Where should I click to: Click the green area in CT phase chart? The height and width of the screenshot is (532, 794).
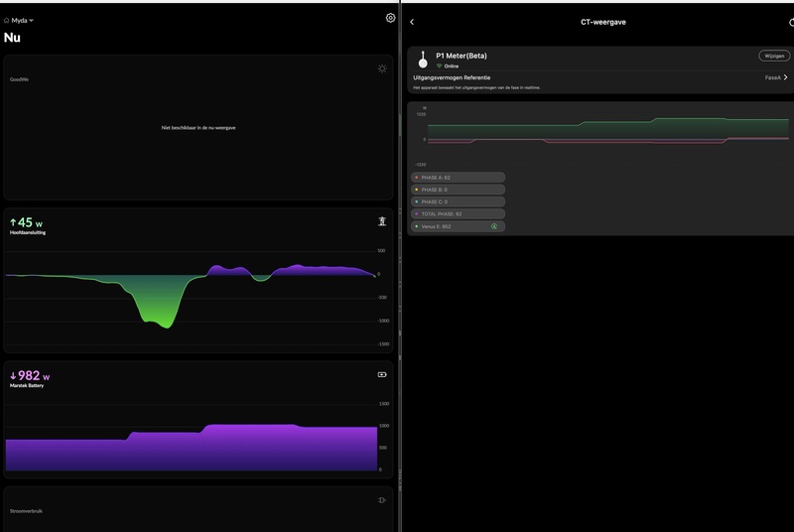[607, 129]
